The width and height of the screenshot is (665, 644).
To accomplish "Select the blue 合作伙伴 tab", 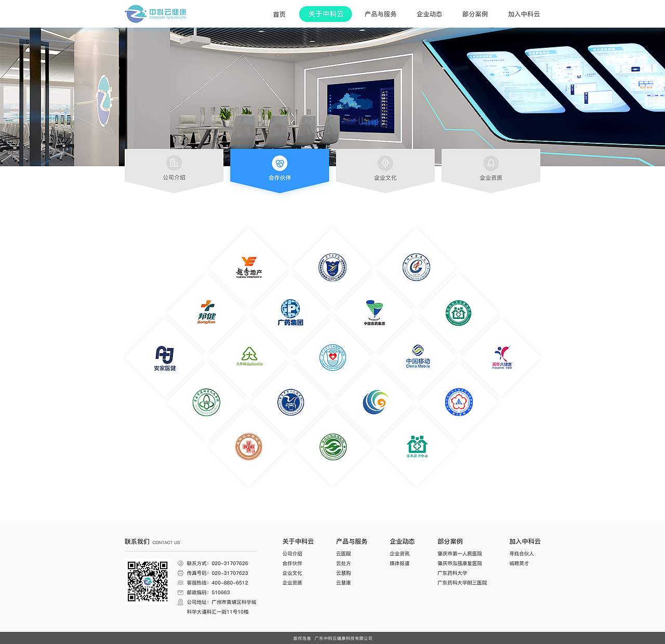I will [x=280, y=170].
